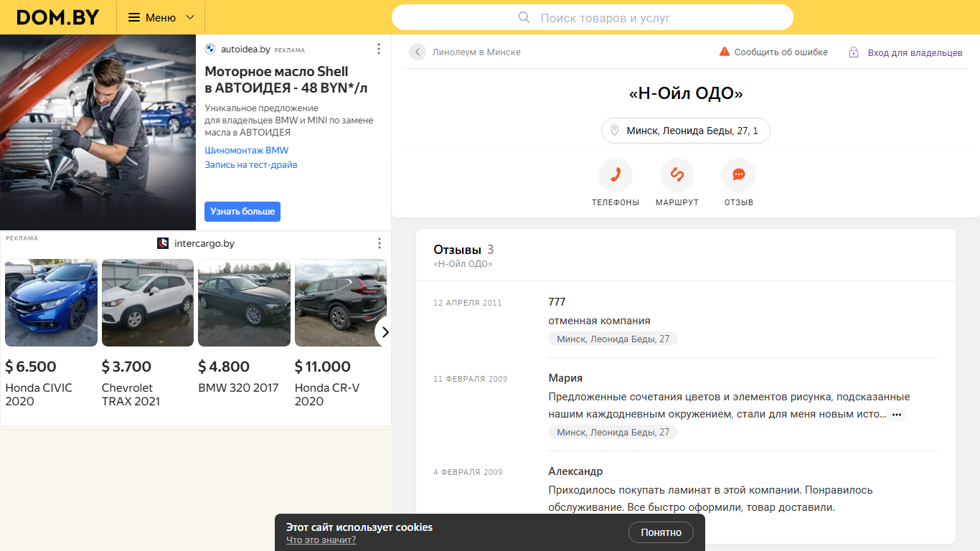Click the Шиномонтаж BMW link
Viewport: 980px width, 551px height.
(x=247, y=151)
